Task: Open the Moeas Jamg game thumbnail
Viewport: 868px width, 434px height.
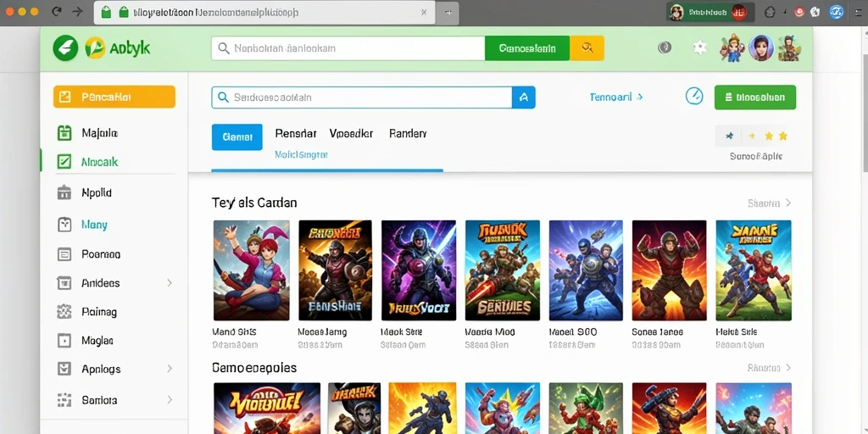Action: pyautogui.click(x=335, y=270)
